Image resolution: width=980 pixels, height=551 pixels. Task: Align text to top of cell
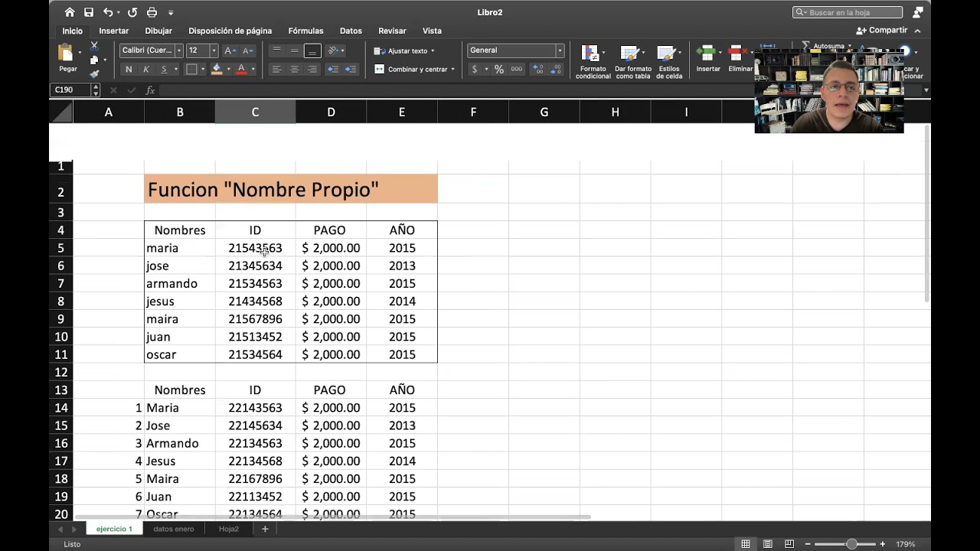click(276, 51)
